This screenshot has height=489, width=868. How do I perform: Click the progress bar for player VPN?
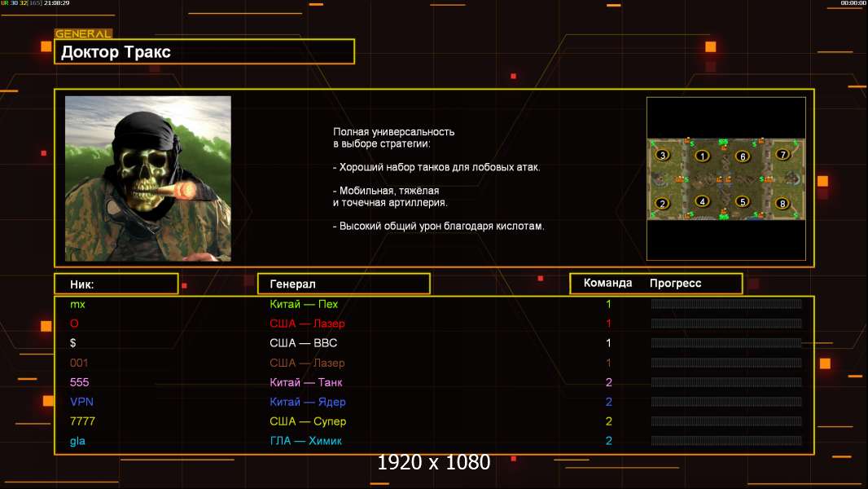point(726,402)
